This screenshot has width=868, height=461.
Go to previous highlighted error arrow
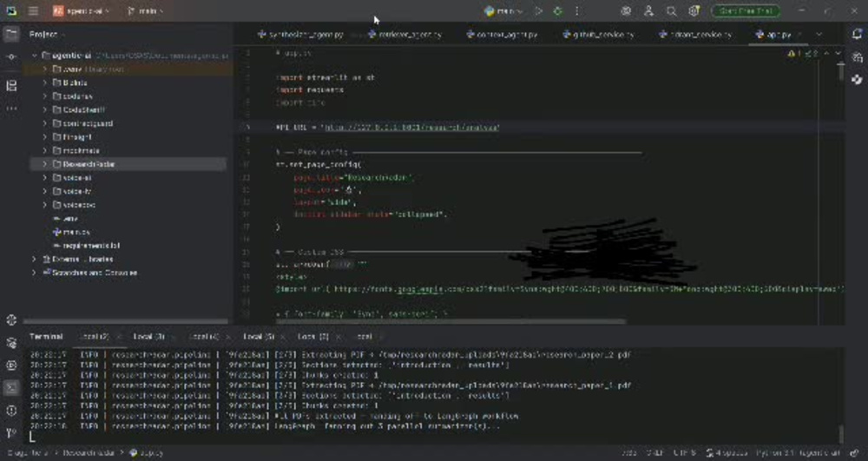tap(826, 54)
